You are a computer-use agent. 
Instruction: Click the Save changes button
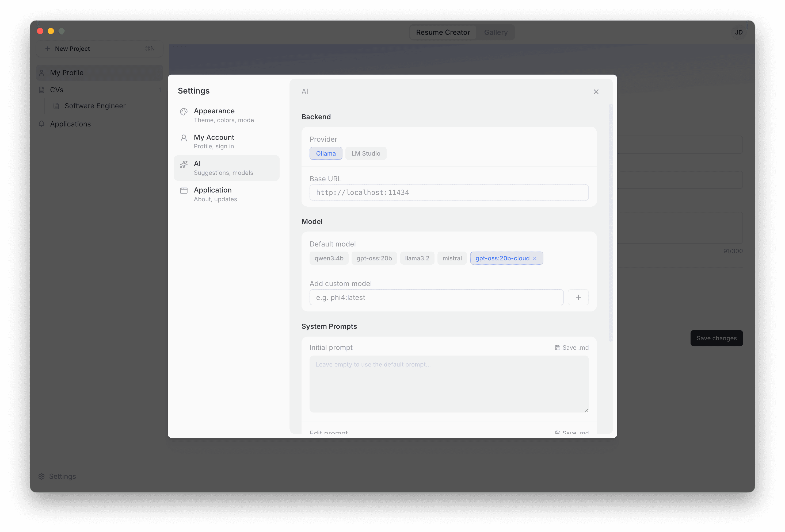(717, 338)
